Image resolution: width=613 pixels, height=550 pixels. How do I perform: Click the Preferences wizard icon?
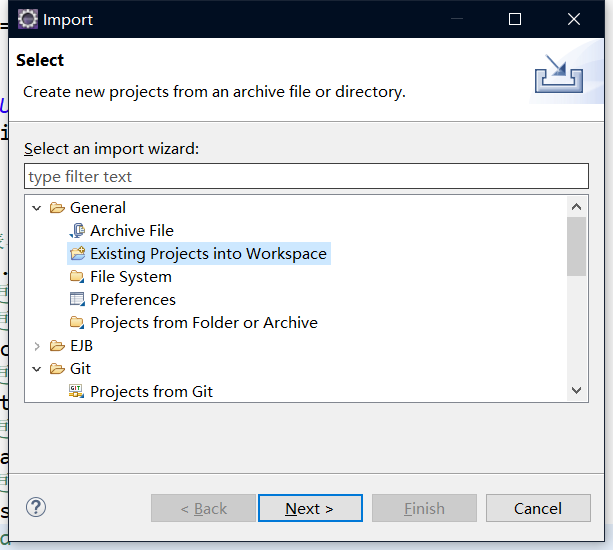[77, 300]
